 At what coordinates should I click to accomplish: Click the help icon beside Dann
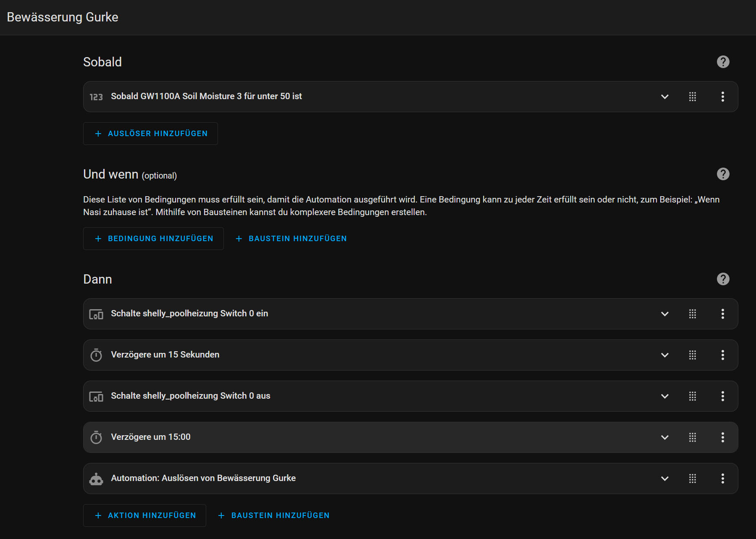(x=723, y=279)
